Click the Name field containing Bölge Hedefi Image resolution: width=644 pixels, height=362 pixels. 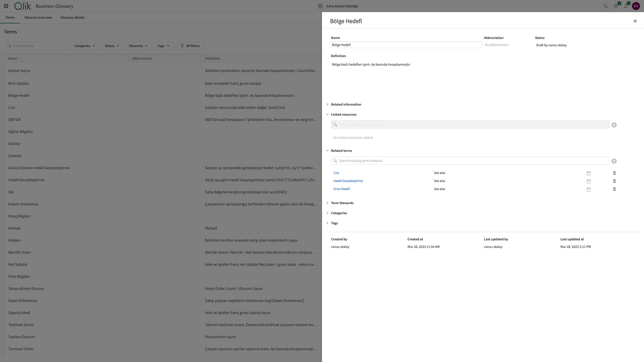pyautogui.click(x=406, y=45)
